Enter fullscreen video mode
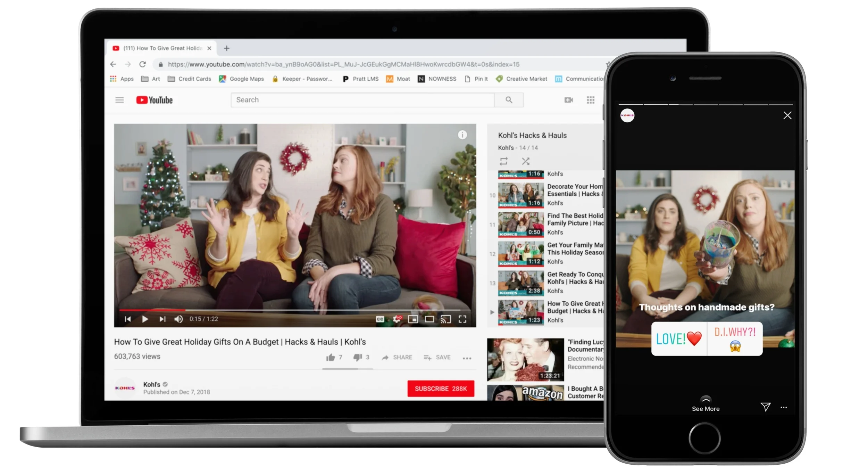The height and width of the screenshot is (473, 868). coord(462,319)
